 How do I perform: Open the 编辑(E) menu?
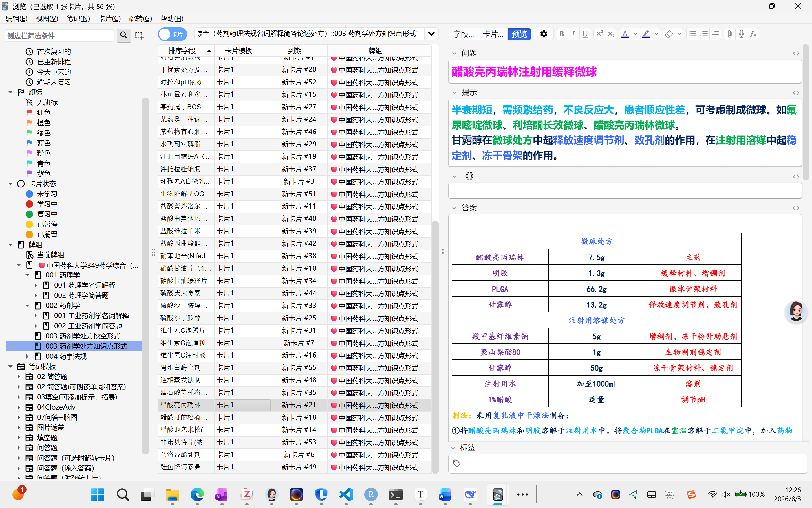tap(16, 18)
